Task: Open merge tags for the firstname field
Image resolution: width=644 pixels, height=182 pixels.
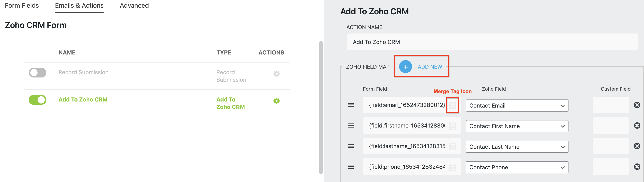Action: (x=453, y=126)
